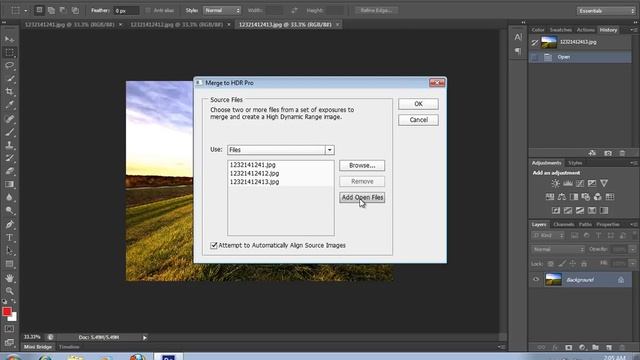Create new snapshot in History panel
The image size is (640, 360).
(x=608, y=153)
